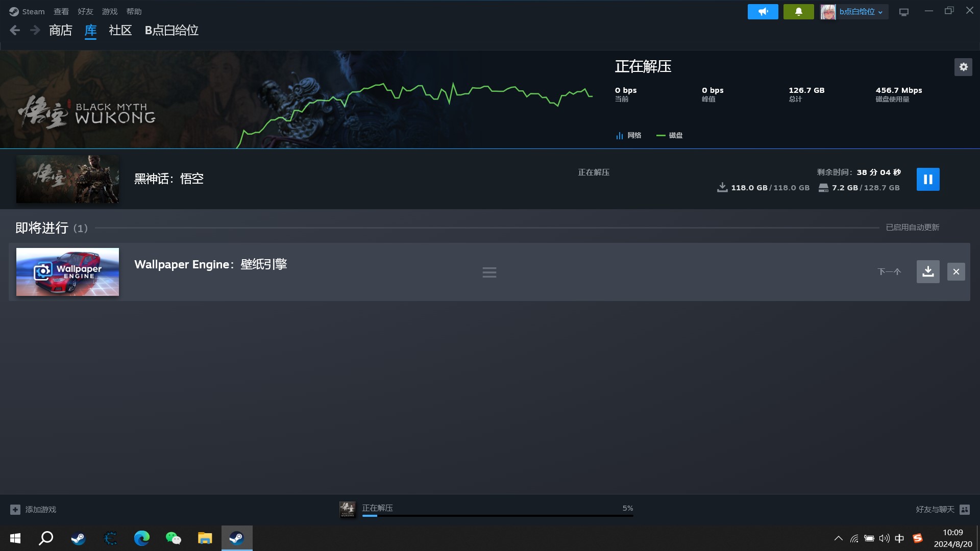Open the Wallpaper Engine：壁纸引擎 title
This screenshot has width=980, height=551.
pyautogui.click(x=211, y=264)
